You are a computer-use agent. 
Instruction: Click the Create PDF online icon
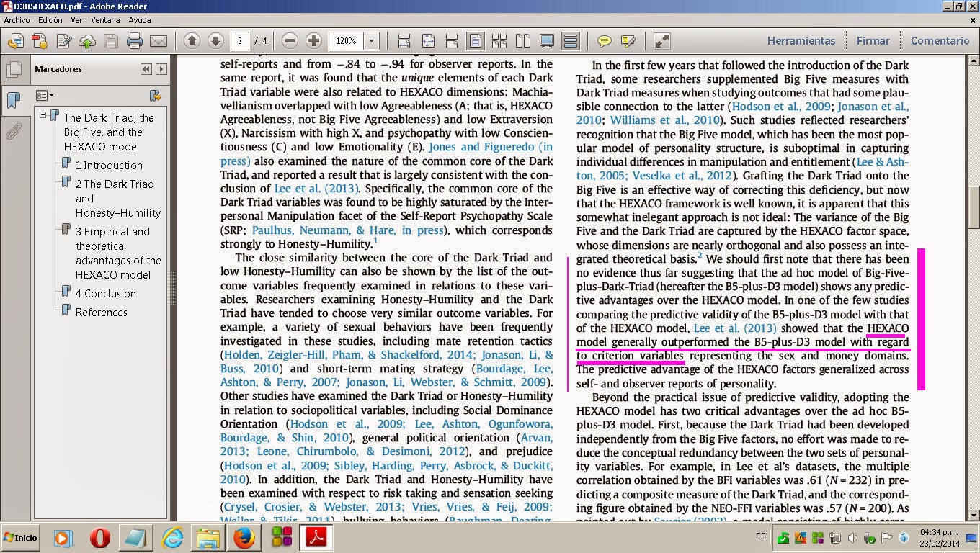pyautogui.click(x=40, y=41)
